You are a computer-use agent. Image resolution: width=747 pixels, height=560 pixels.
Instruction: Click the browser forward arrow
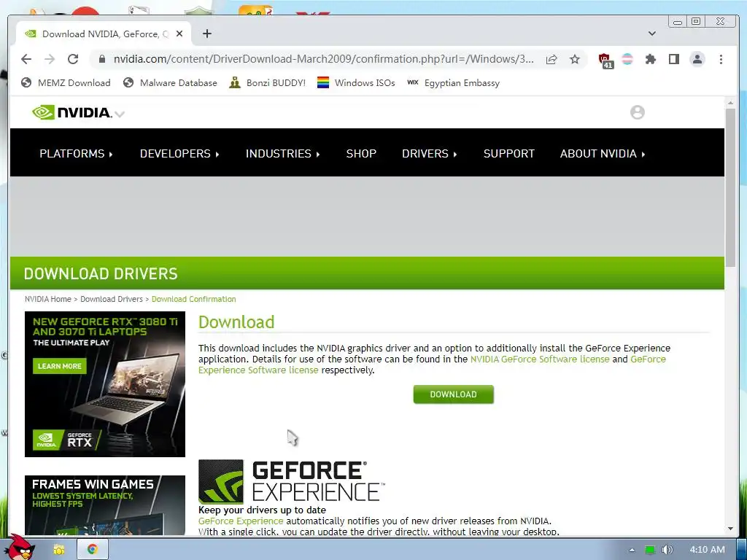[50, 59]
